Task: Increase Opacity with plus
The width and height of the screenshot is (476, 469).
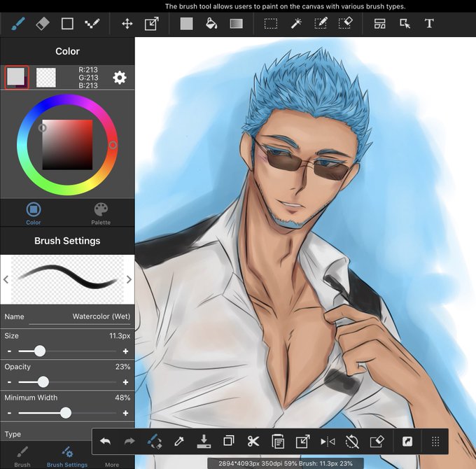Action: pos(125,382)
